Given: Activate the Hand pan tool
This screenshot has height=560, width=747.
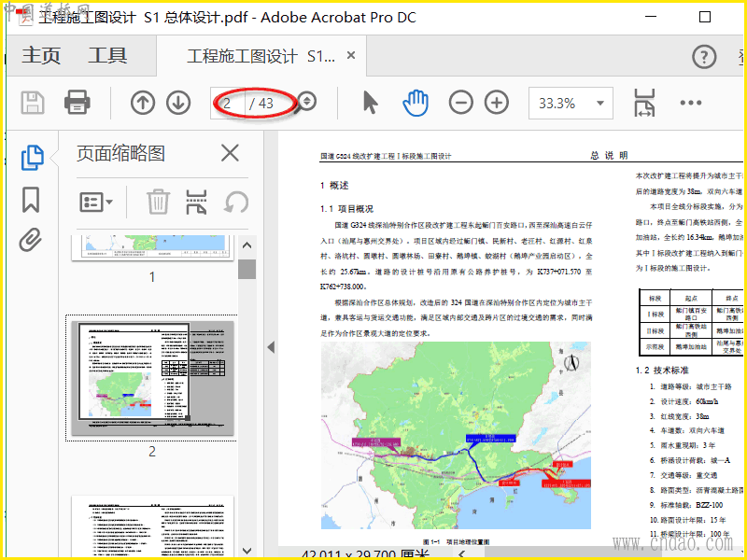Looking at the screenshot, I should point(416,103).
